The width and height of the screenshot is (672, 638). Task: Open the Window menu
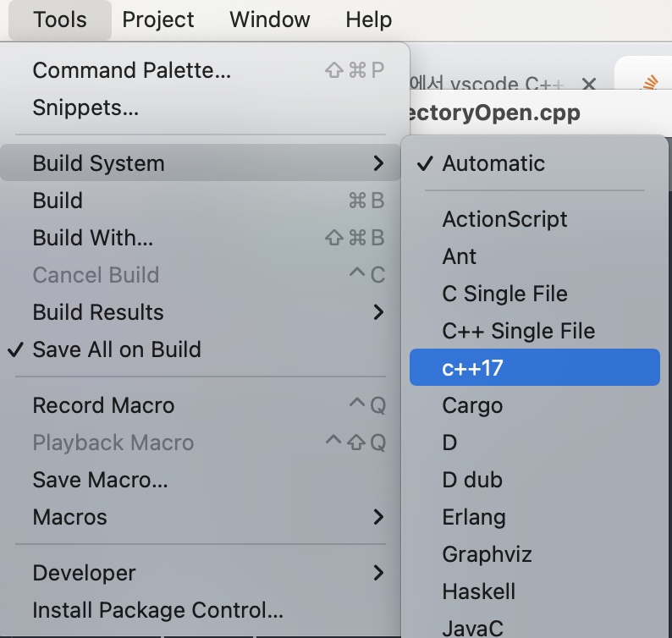[x=270, y=19]
